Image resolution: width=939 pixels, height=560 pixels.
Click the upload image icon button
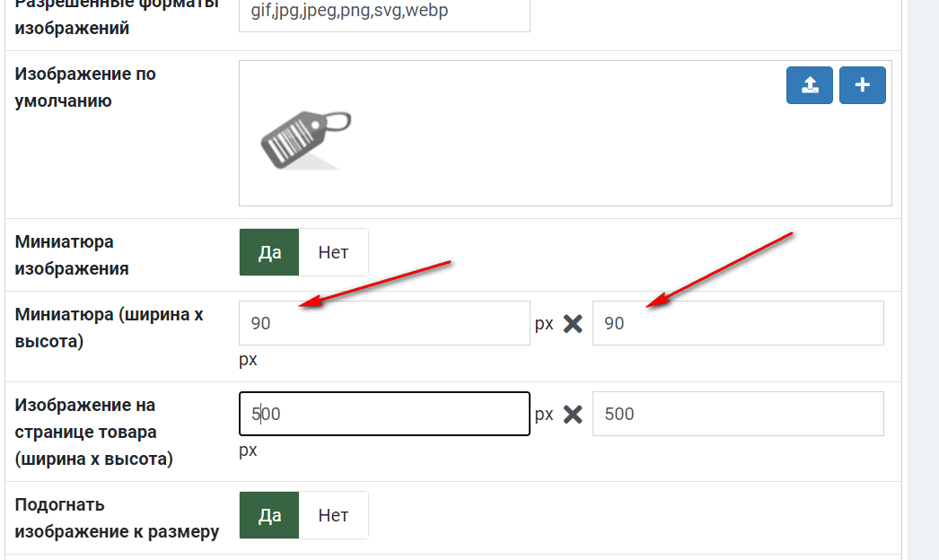click(810, 85)
